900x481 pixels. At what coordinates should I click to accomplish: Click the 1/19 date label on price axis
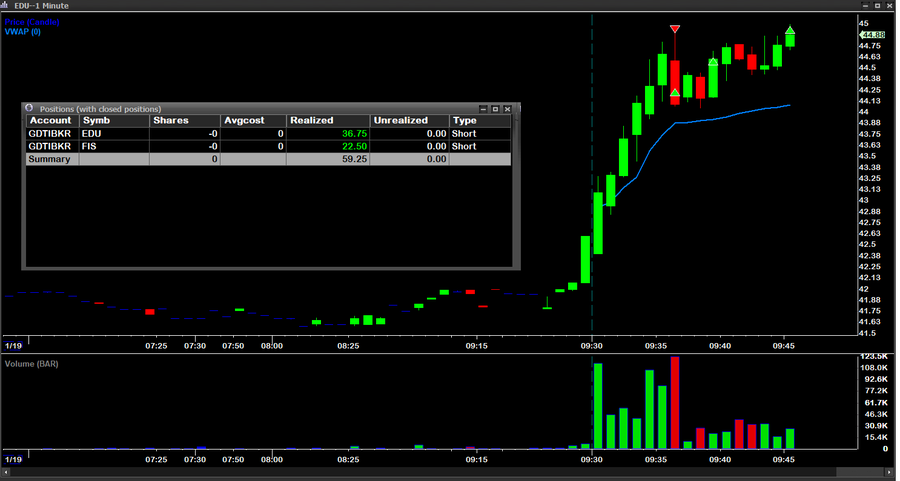pyautogui.click(x=13, y=346)
